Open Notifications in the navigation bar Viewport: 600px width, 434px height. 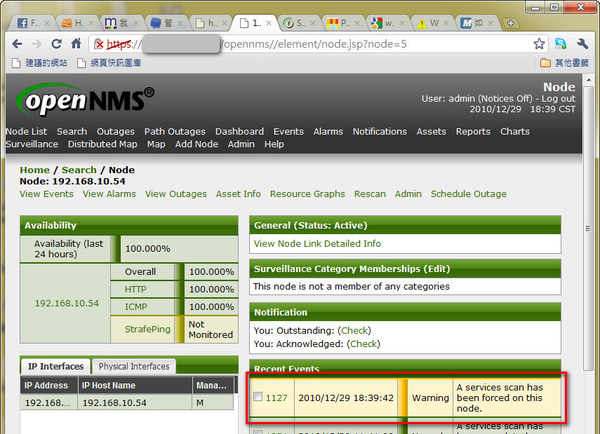[x=380, y=132]
